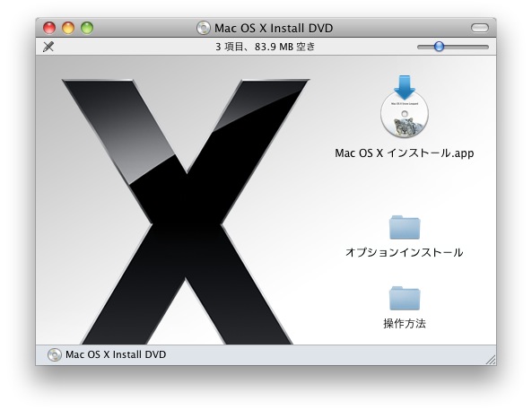Click the status text 3 項目、83.9 MB 空き

266,47
